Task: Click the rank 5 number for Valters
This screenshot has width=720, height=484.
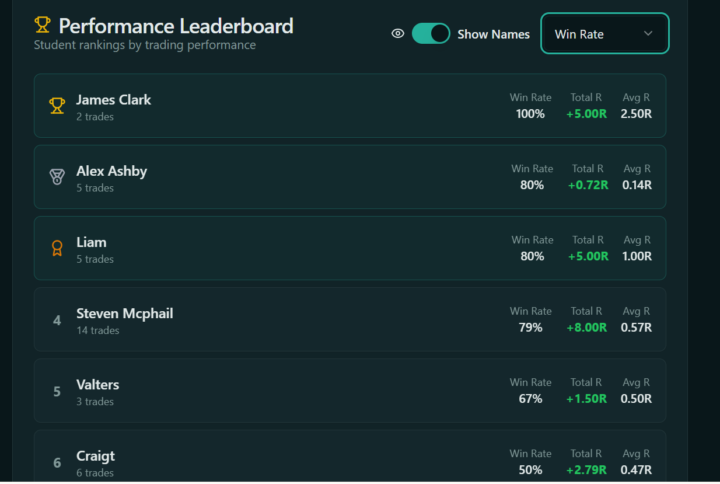Action: point(57,391)
